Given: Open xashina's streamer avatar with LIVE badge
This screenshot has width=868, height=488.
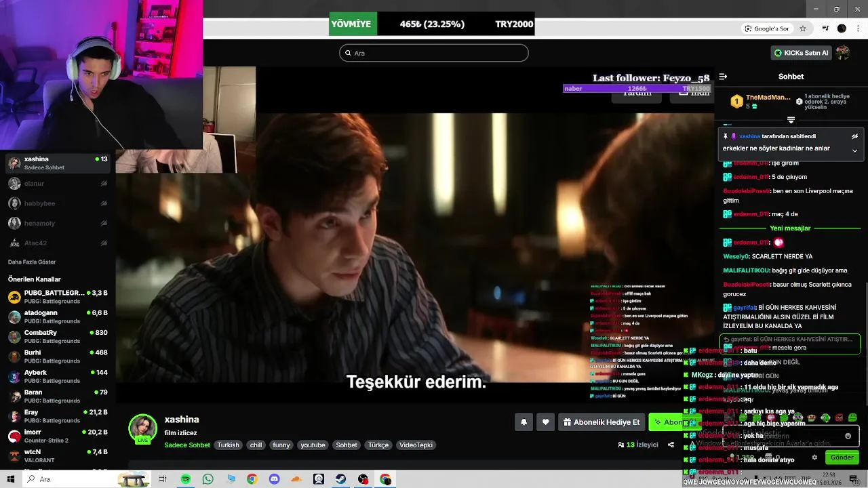Looking at the screenshot, I should click(143, 429).
